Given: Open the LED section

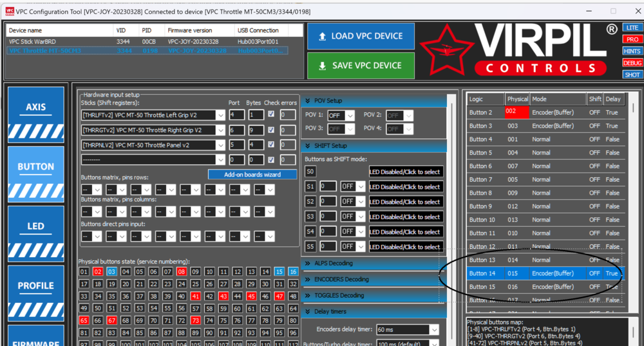Looking at the screenshot, I should [36, 234].
